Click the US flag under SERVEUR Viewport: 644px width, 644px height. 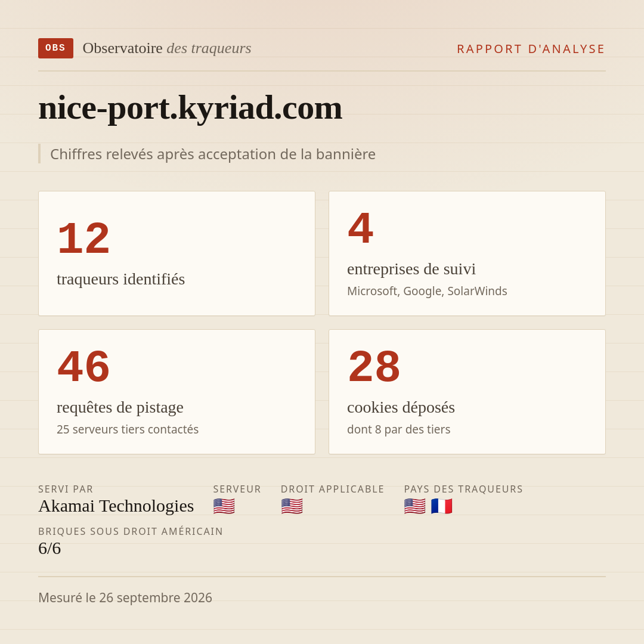[x=224, y=506]
